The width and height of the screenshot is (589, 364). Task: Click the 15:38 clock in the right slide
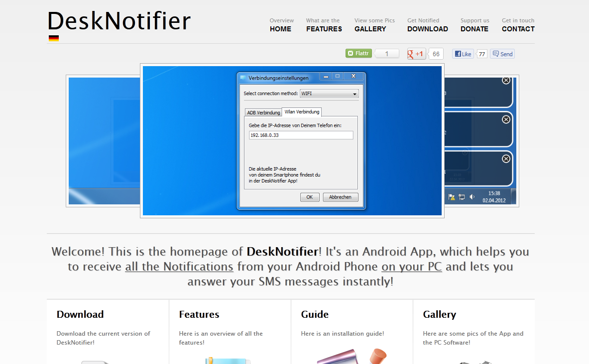(494, 193)
